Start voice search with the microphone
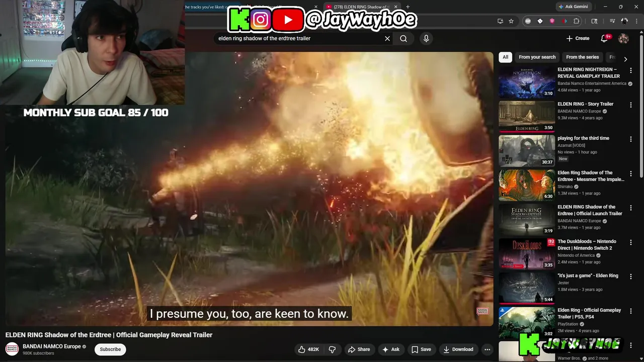This screenshot has width=644, height=362. tap(426, 38)
